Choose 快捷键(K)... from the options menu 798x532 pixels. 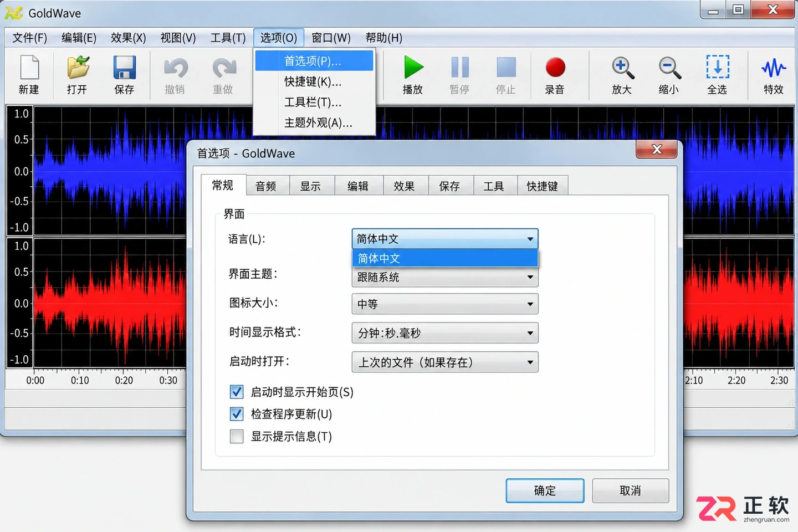coord(314,82)
